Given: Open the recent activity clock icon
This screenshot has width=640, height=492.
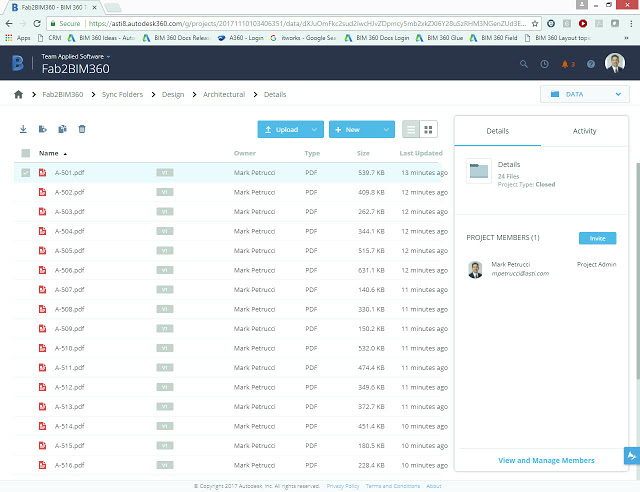Looking at the screenshot, I should 544,64.
